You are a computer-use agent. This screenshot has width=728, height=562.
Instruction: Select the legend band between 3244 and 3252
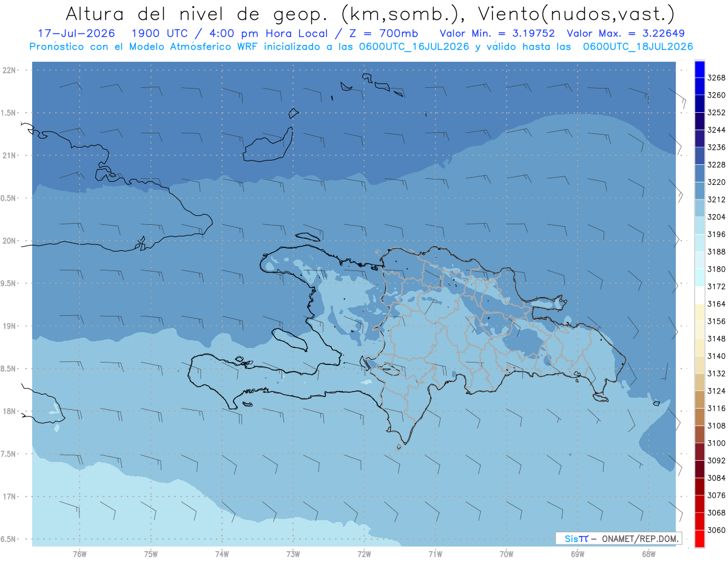[699, 121]
